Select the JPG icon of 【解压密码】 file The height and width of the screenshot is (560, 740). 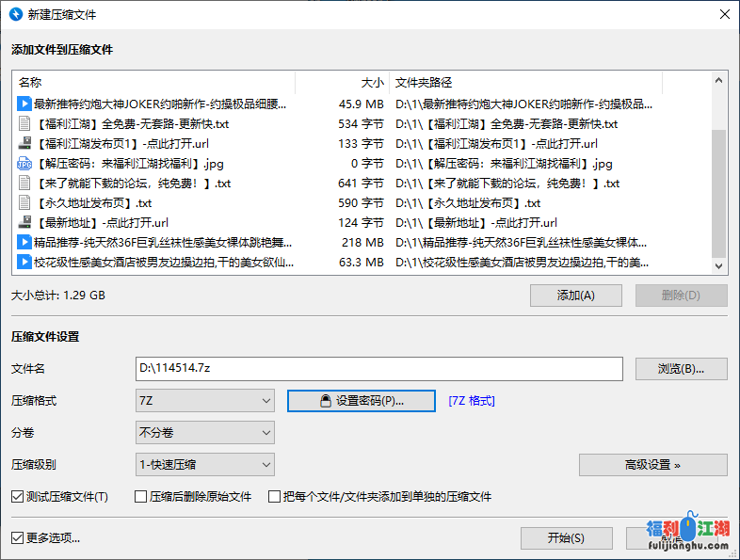pyautogui.click(x=24, y=164)
